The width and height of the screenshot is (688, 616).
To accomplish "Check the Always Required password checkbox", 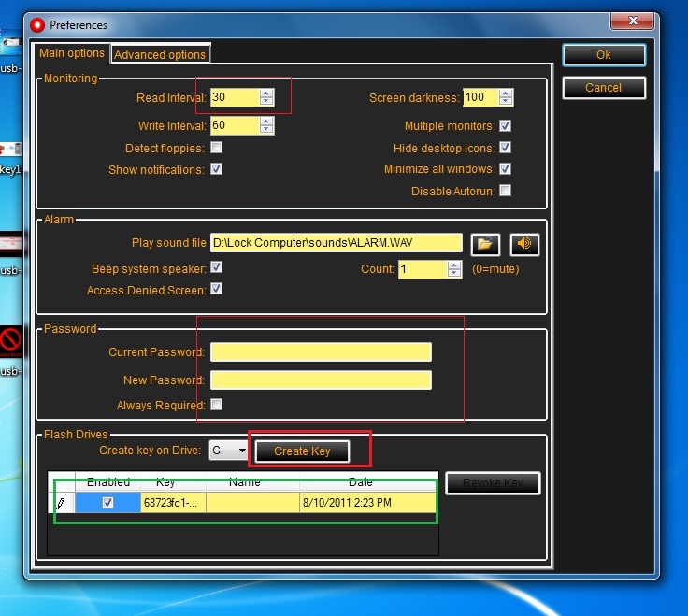I will (x=216, y=405).
